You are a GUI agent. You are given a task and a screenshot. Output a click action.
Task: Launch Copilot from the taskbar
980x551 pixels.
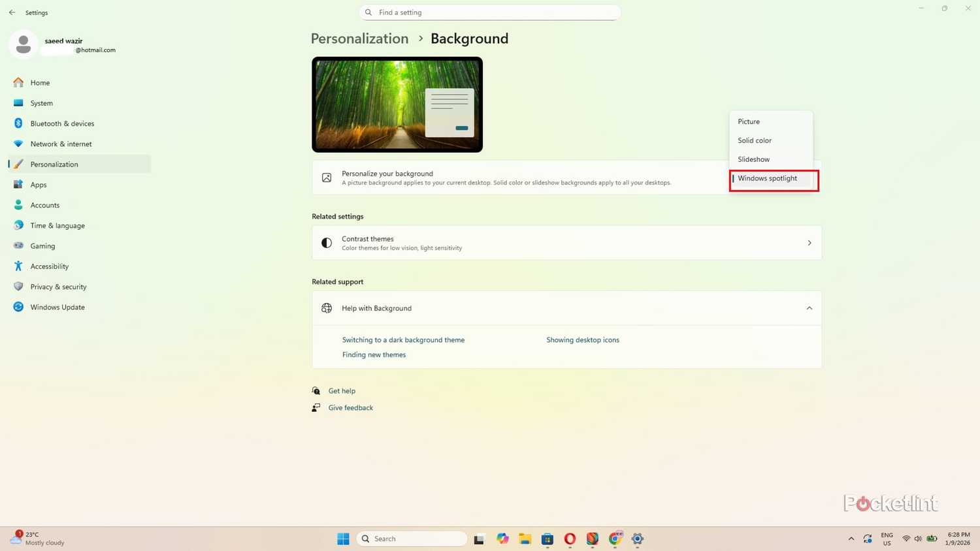(502, 539)
